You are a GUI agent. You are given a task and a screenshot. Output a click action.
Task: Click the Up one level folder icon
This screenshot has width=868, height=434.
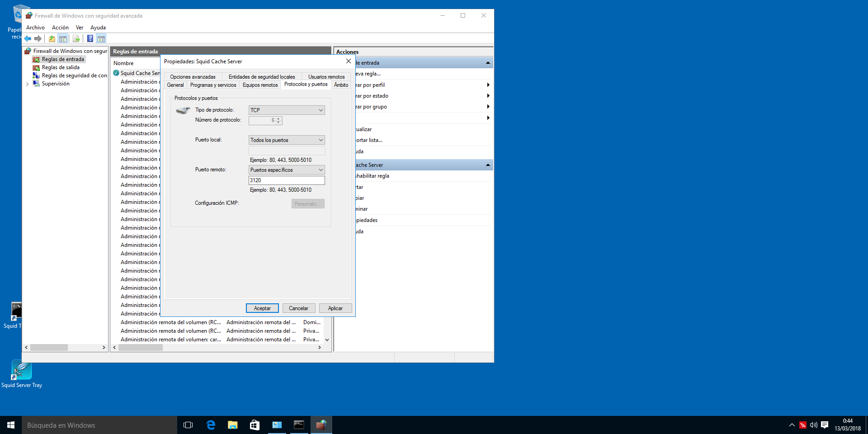(52, 39)
